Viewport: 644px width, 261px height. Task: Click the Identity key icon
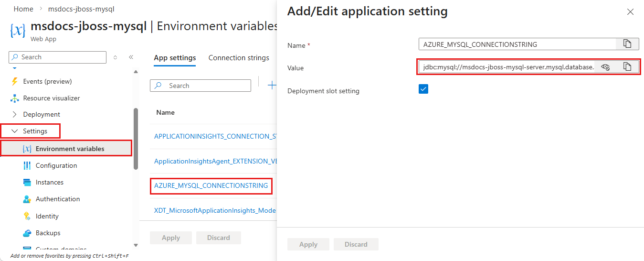tap(27, 216)
